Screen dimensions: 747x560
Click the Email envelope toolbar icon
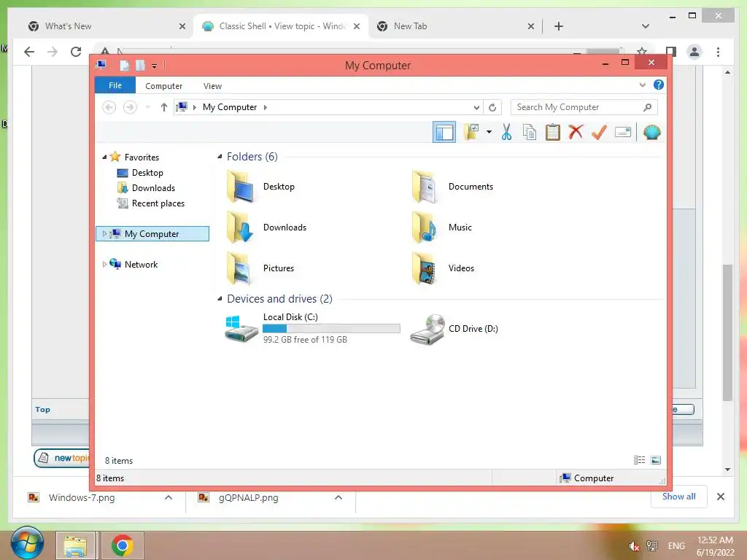(x=623, y=132)
